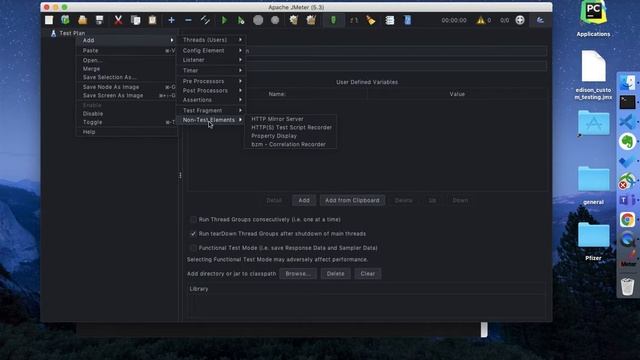Enable Functional Test Mode checkbox
This screenshot has width=640, height=360.
tap(193, 248)
